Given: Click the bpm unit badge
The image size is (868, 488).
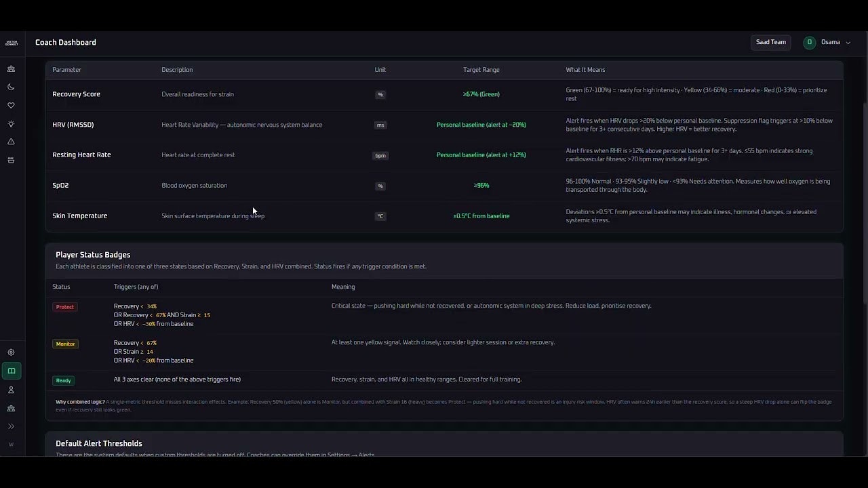Looking at the screenshot, I should click(x=380, y=155).
